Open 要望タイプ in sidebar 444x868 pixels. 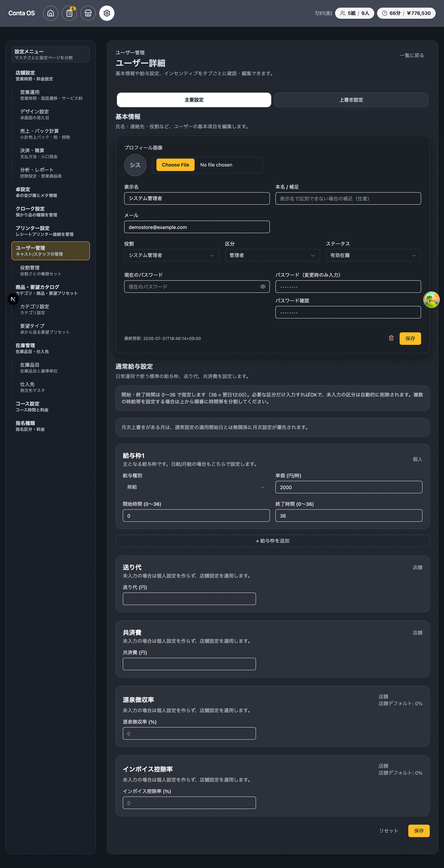tap(53, 329)
